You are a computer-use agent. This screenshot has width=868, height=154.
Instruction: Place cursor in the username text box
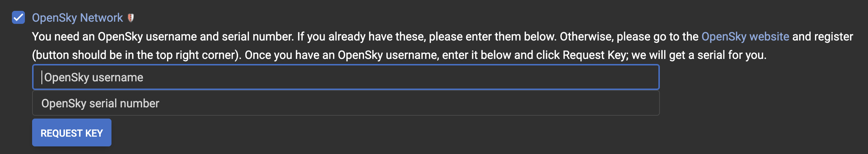(x=346, y=77)
